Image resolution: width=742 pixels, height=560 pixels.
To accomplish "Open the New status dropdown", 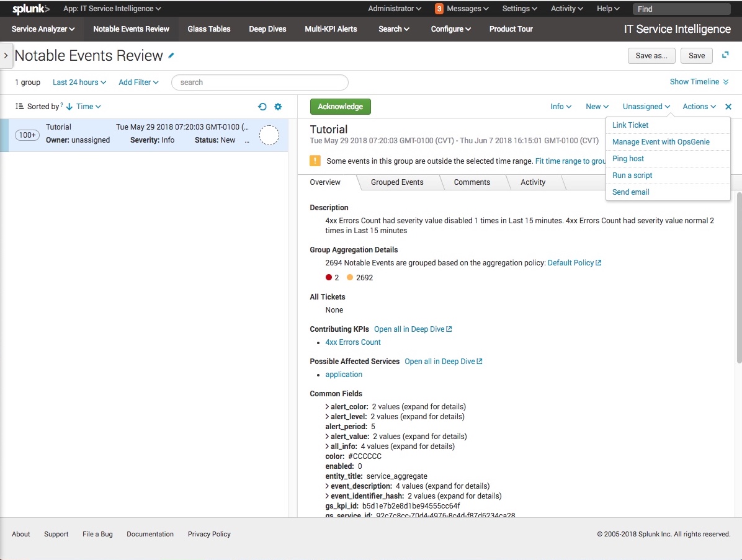I will coord(597,107).
